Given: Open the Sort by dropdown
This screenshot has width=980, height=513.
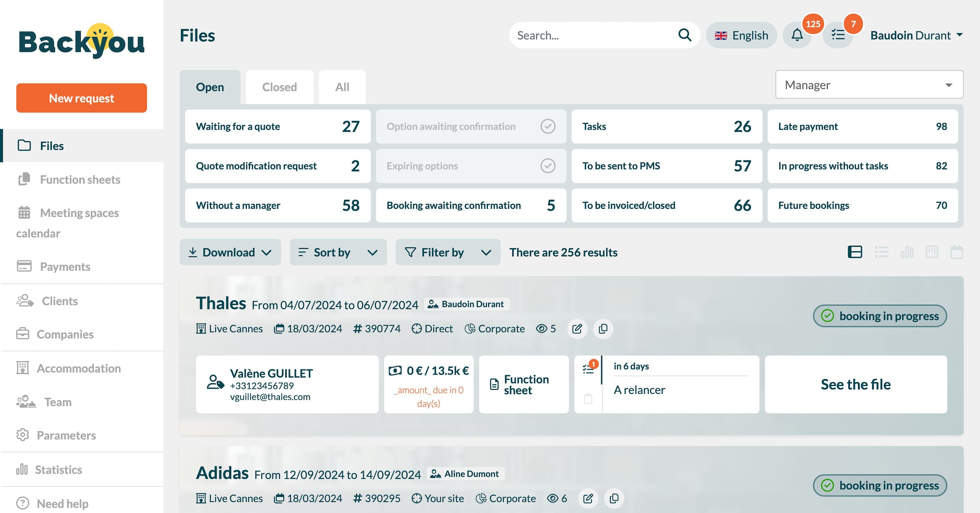Looking at the screenshot, I should [x=338, y=252].
